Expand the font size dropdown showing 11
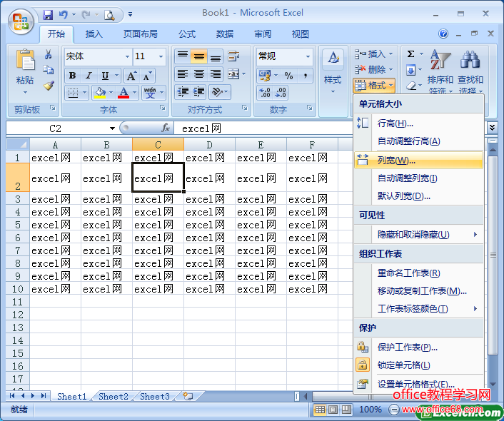The height and width of the screenshot is (421, 504). tap(150, 56)
